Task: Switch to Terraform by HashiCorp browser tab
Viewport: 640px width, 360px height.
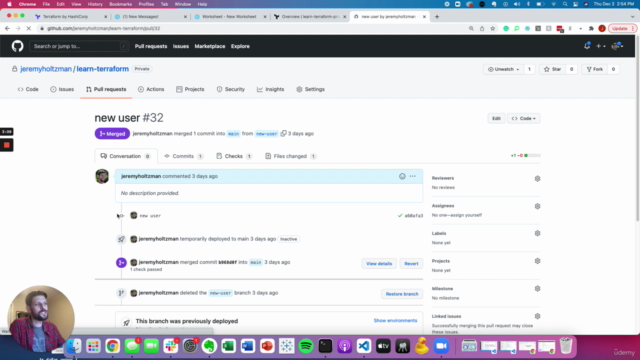Action: [x=70, y=17]
